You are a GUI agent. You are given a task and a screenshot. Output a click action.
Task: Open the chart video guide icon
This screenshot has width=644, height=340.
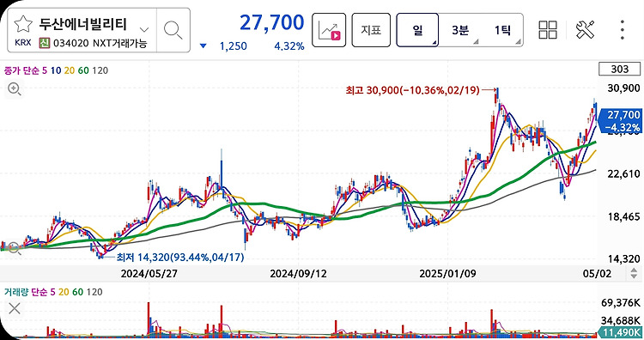click(329, 30)
